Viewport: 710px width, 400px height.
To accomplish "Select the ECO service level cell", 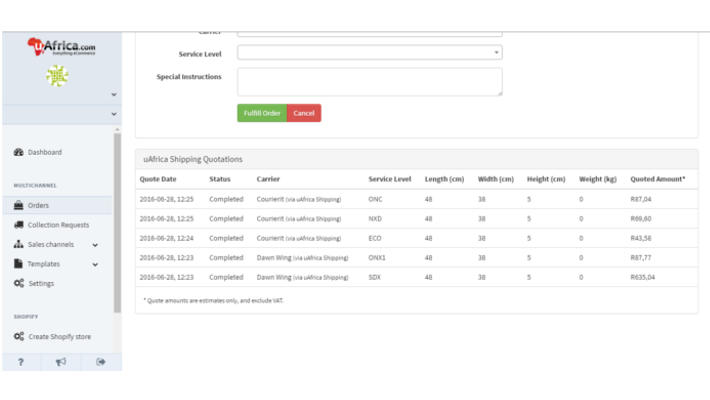I will [375, 238].
